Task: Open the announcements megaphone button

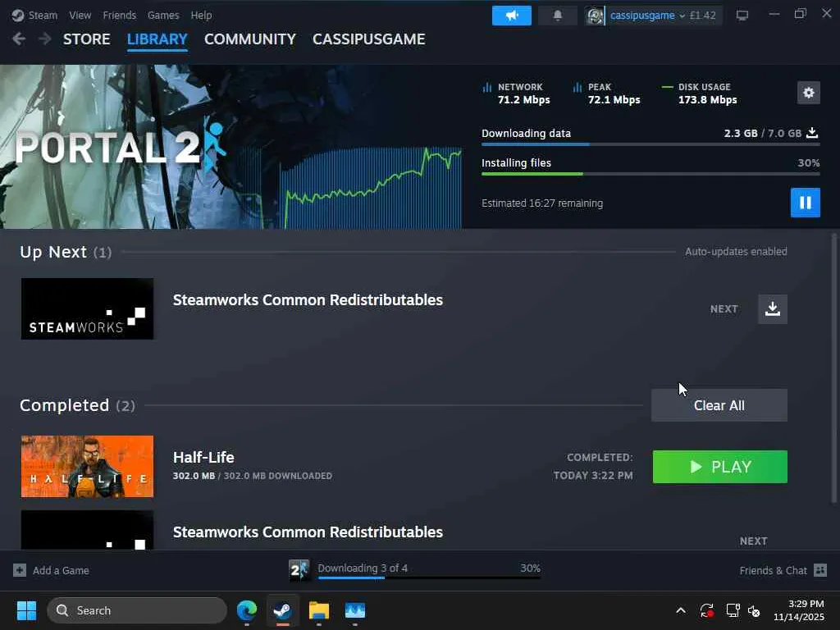Action: [512, 16]
